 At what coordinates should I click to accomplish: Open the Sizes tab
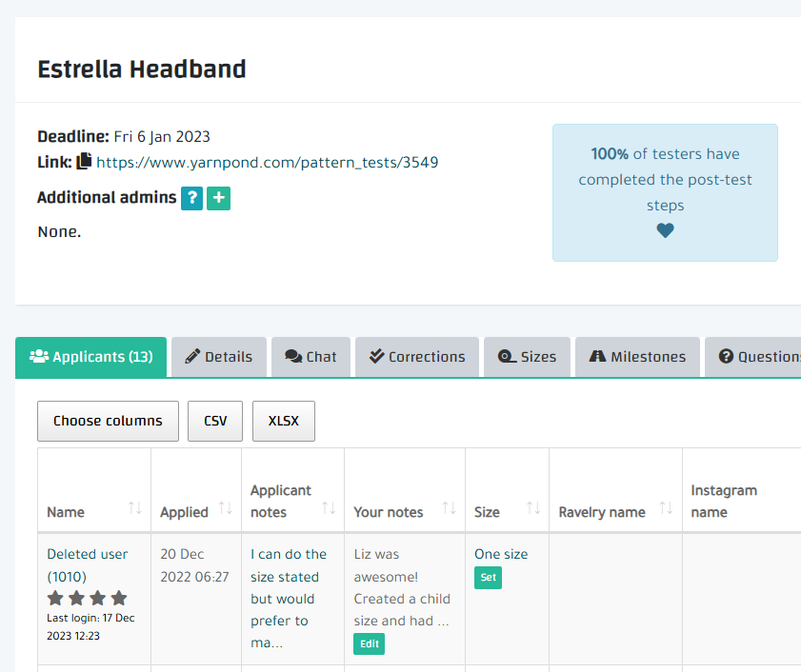[527, 357]
